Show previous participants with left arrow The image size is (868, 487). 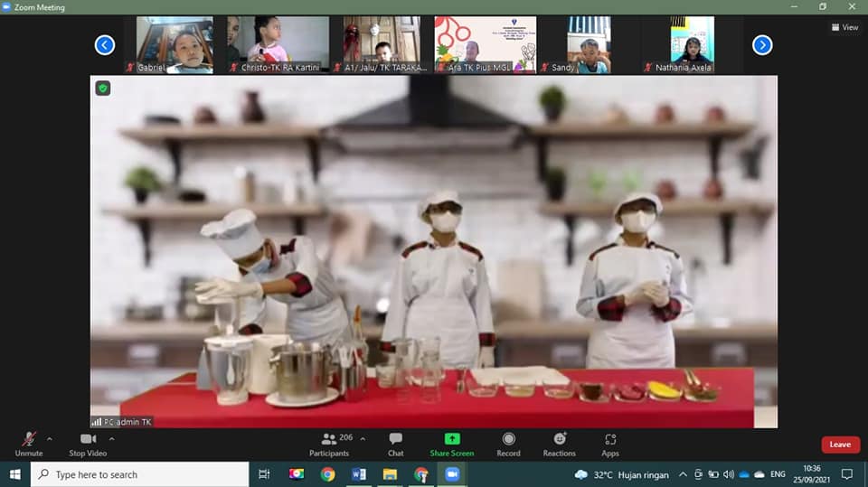[x=105, y=44]
